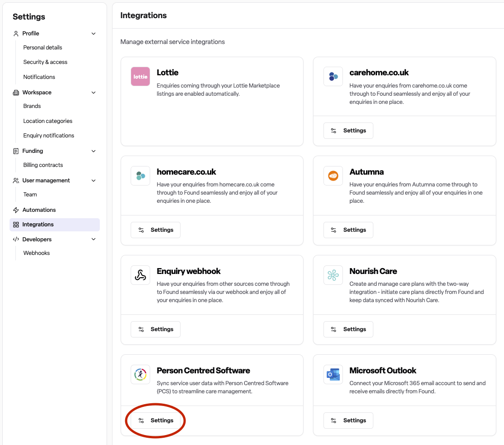Screen dimensions: 504x445
Task: Click the Profile section label
Action: 31,34
